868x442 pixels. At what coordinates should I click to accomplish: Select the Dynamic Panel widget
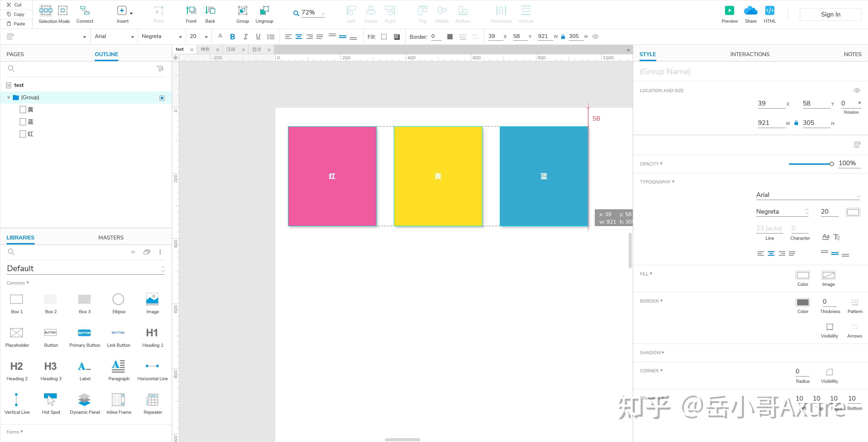[85, 401]
